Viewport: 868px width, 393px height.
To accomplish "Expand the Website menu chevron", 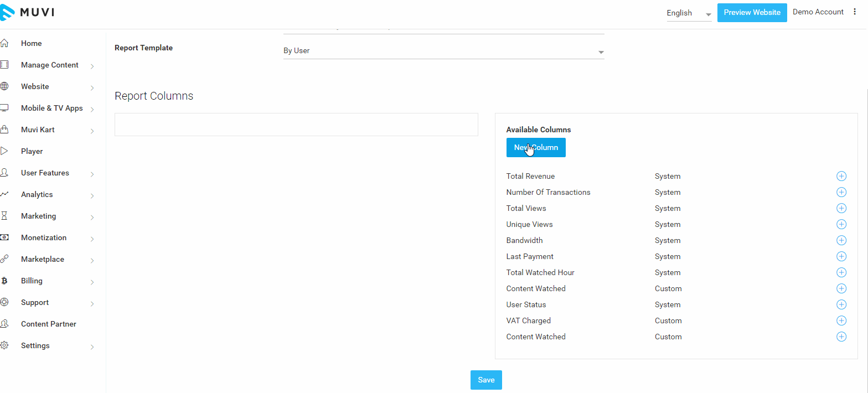I will 92,88.
